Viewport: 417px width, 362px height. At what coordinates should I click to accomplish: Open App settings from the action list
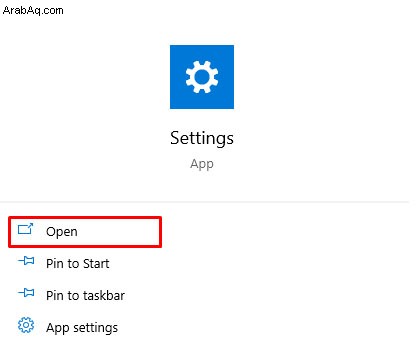pyautogui.click(x=82, y=328)
